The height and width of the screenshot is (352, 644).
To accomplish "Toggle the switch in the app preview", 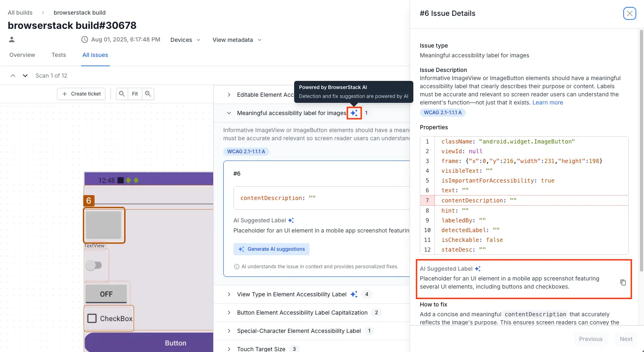I will tap(94, 265).
